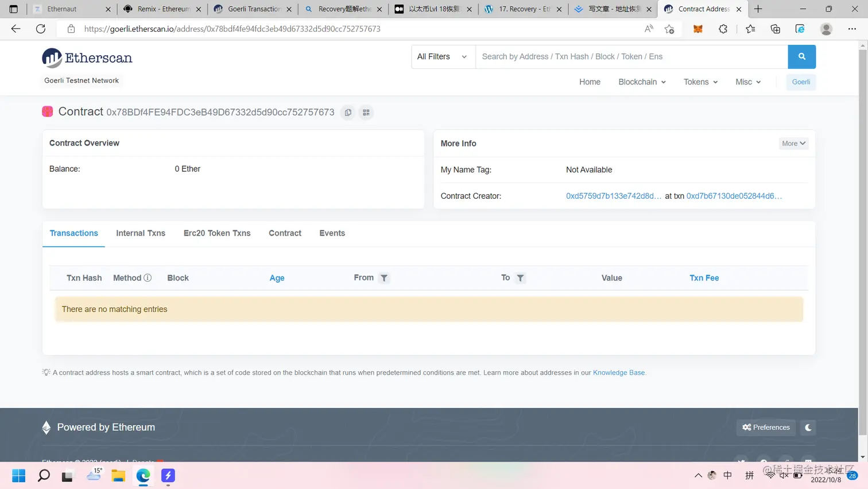Expand the Blockchain menu

coord(642,82)
